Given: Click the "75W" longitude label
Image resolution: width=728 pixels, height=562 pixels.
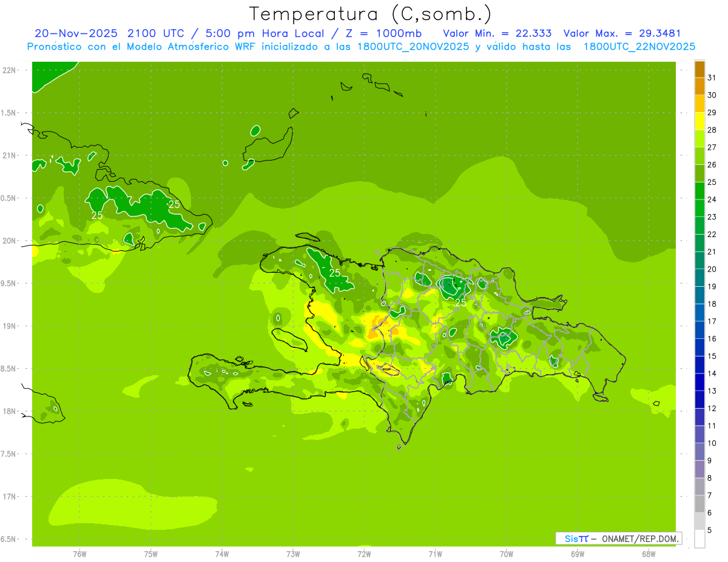Looking at the screenshot, I should pos(151,554).
